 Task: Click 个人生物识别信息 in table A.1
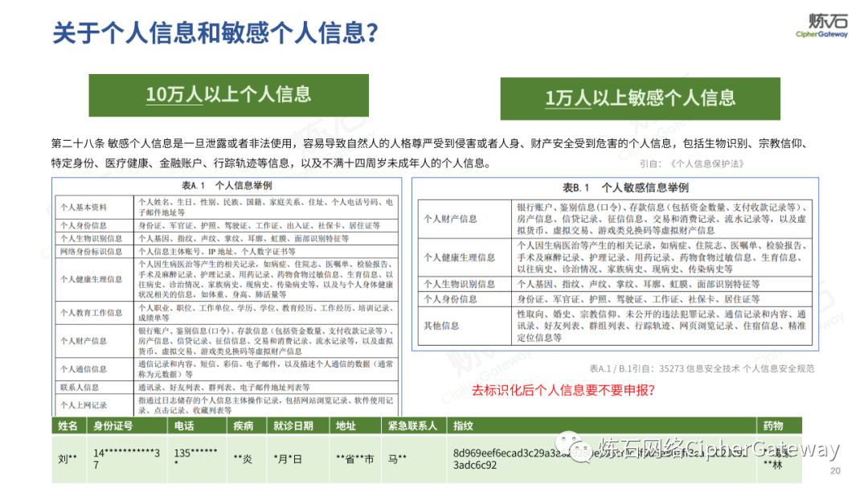[92, 239]
